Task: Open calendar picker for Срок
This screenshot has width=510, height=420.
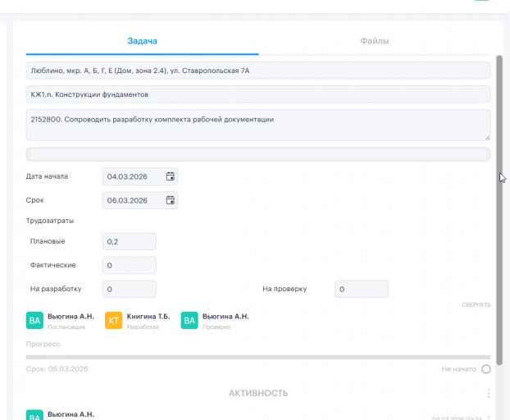Action: tap(170, 200)
